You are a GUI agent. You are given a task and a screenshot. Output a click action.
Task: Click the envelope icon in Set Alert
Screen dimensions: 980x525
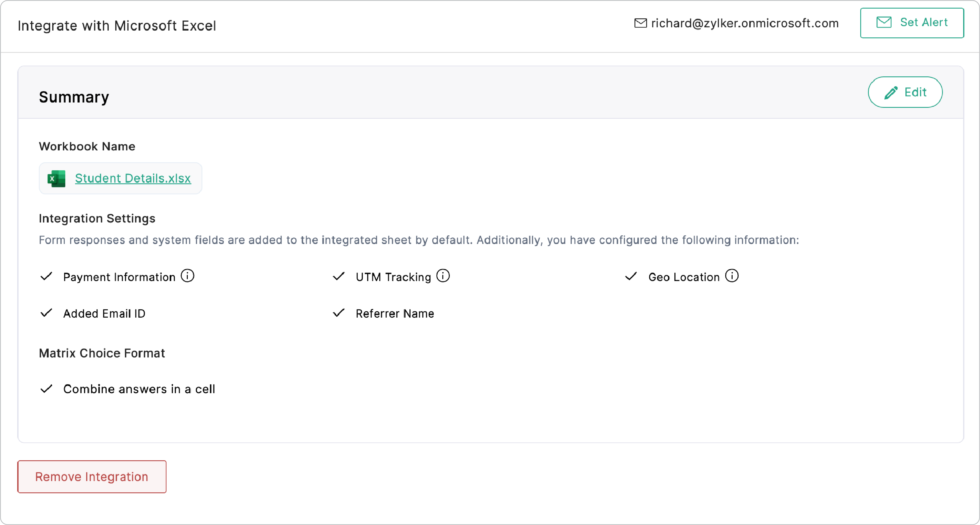pos(884,22)
